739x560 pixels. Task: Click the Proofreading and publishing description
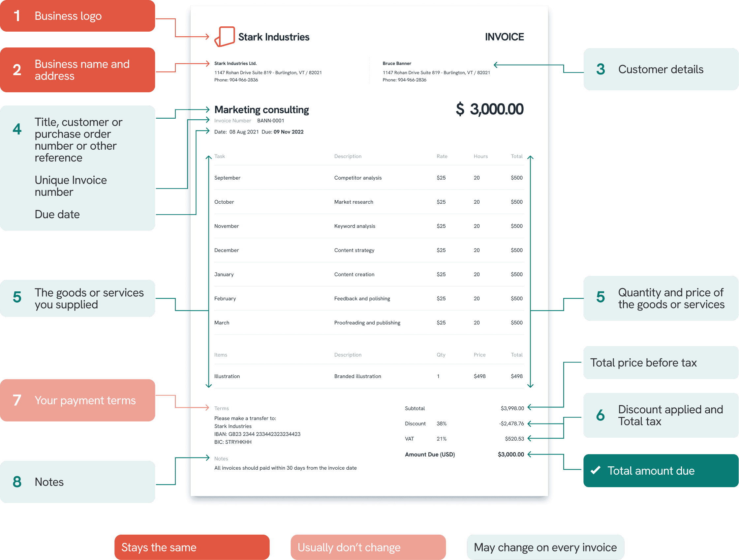click(367, 323)
